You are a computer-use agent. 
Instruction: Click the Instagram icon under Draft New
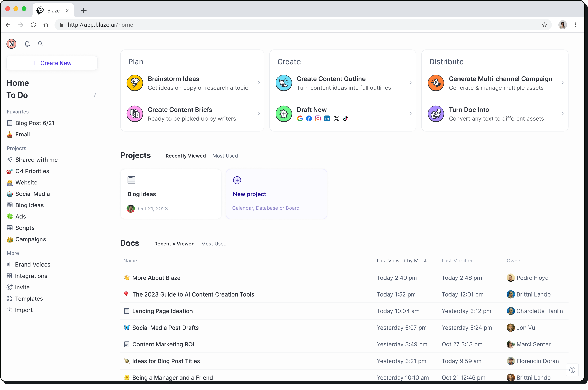pyautogui.click(x=318, y=118)
